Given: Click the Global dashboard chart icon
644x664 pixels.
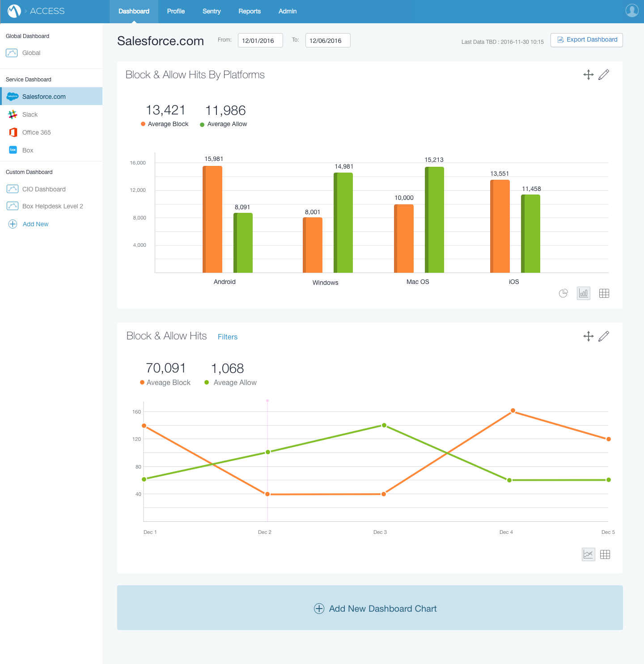Looking at the screenshot, I should tap(12, 53).
